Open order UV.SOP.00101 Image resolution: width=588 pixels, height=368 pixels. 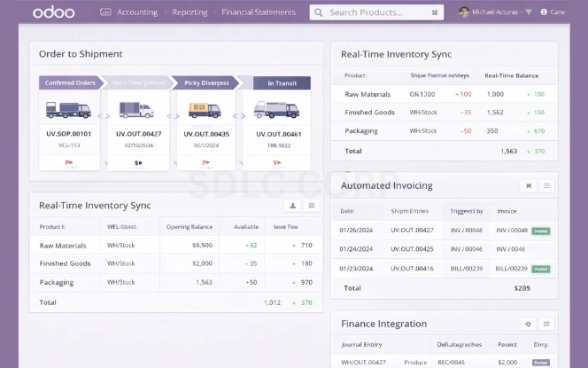[x=68, y=134]
